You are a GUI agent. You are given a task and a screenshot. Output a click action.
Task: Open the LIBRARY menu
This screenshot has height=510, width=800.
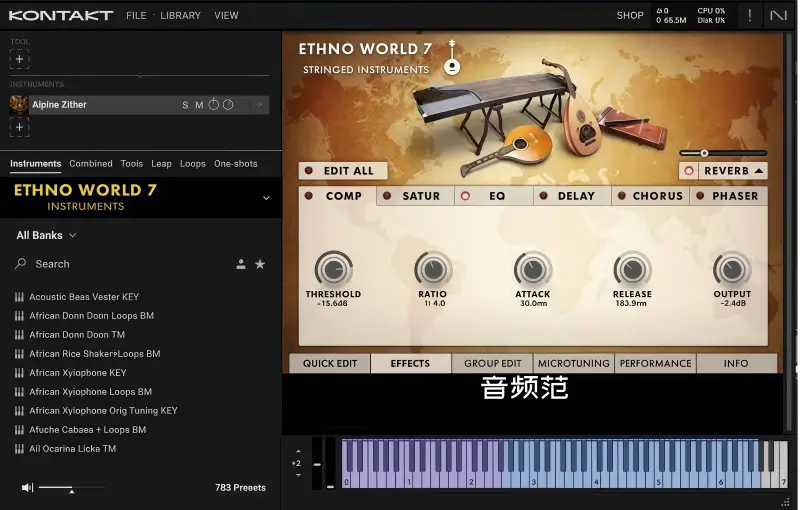(180, 16)
